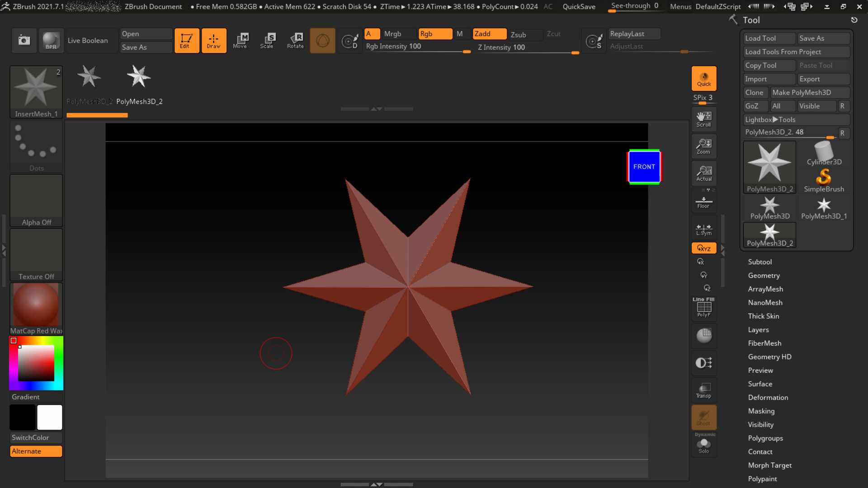Select the Move gizmo tool
The height and width of the screenshot is (488, 868).
[x=240, y=40]
